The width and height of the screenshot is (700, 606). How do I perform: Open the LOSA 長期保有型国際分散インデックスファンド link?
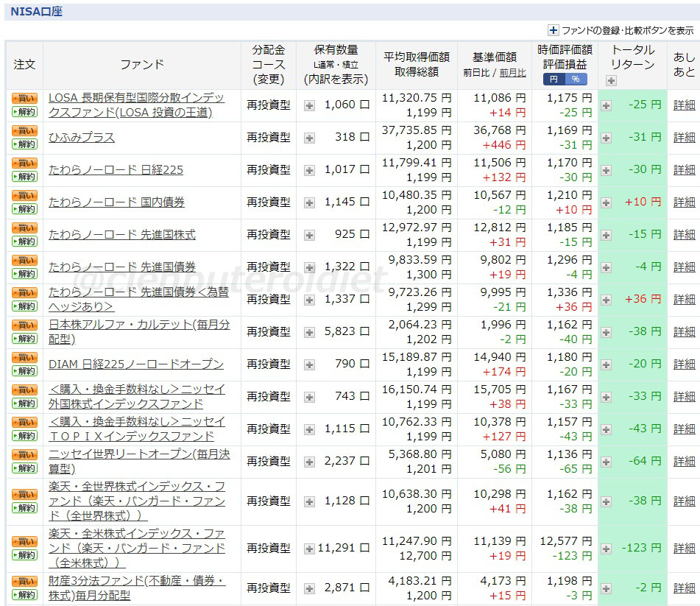(137, 105)
